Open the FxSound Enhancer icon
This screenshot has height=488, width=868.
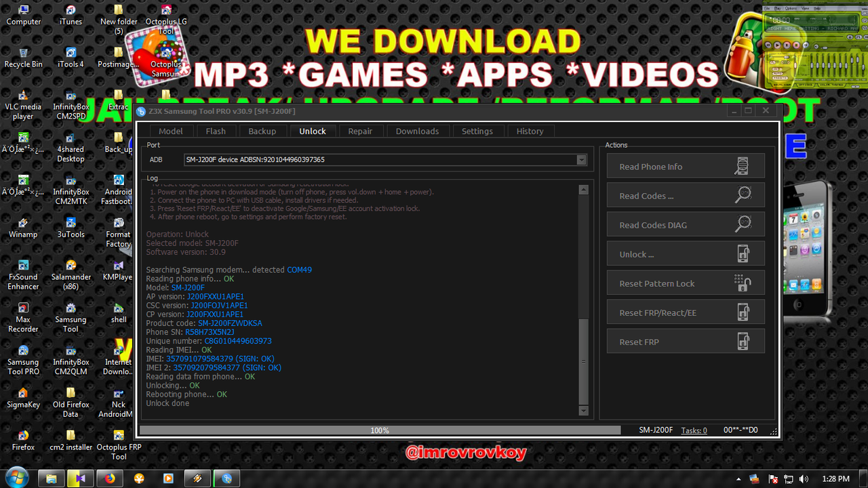point(23,276)
